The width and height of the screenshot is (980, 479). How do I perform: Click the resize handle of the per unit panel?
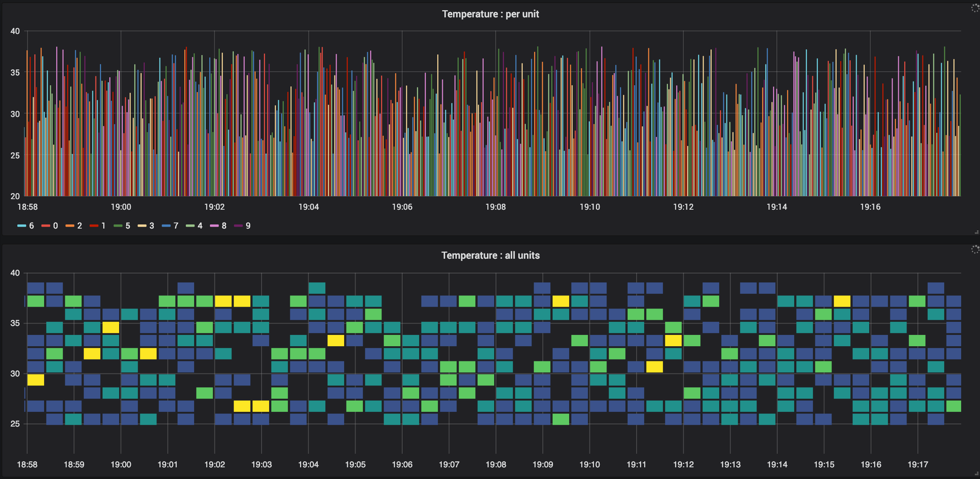click(x=976, y=232)
